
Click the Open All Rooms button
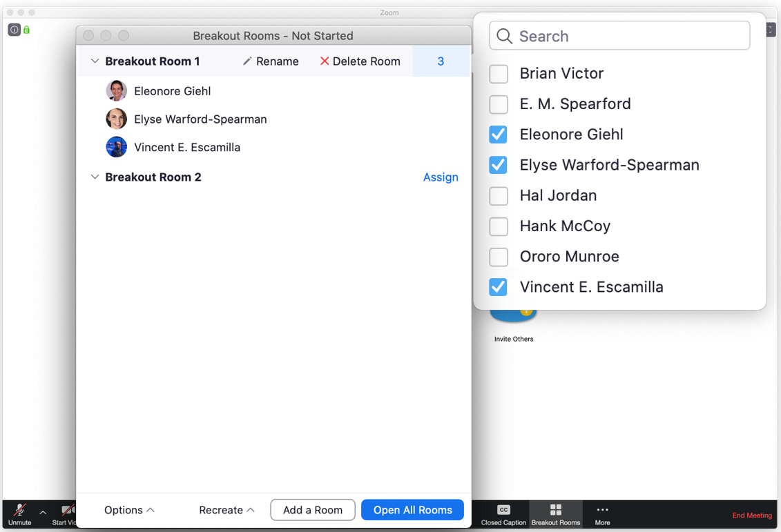pyautogui.click(x=412, y=510)
